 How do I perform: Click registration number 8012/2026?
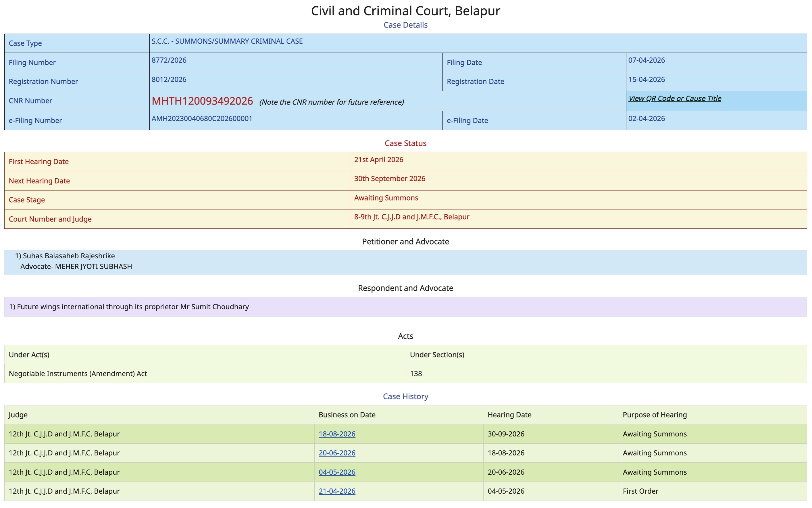click(x=169, y=79)
